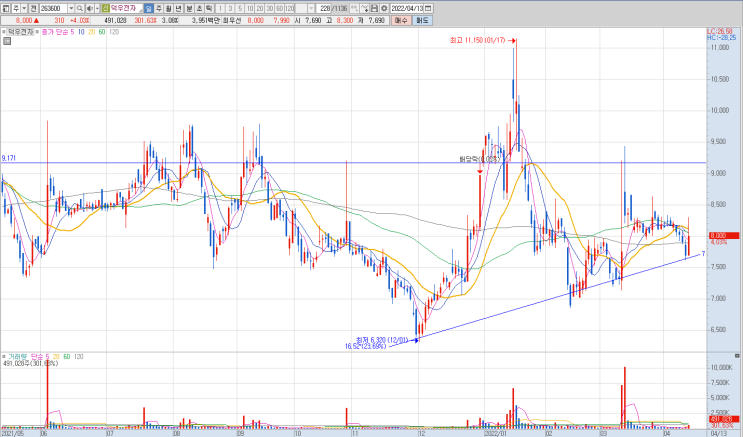Select the daily 일 chart period
This screenshot has height=437, width=743.
coord(149,9)
